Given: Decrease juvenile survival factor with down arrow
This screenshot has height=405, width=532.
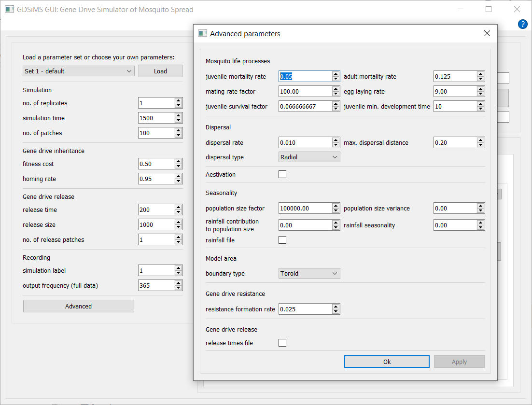Looking at the screenshot, I should pyautogui.click(x=336, y=109).
